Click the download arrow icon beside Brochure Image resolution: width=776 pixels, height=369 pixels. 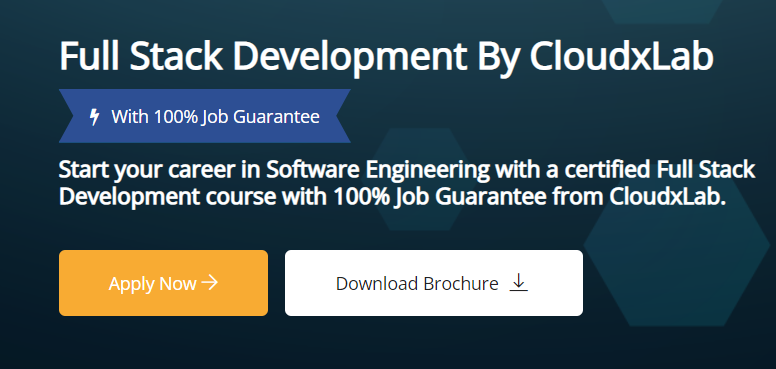(x=518, y=282)
